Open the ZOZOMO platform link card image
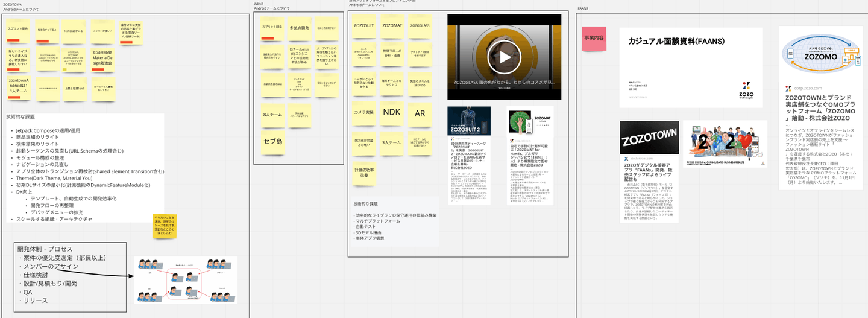868x318 pixels. click(820, 54)
